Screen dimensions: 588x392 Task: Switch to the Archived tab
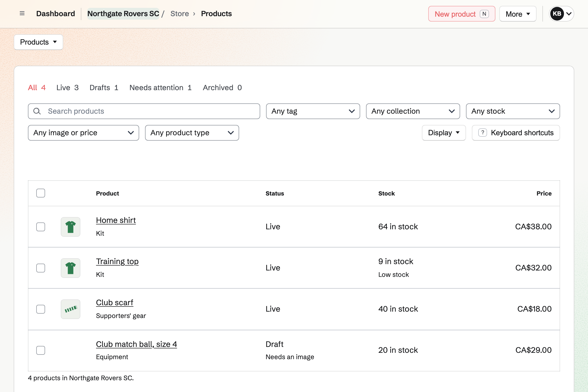pos(222,88)
